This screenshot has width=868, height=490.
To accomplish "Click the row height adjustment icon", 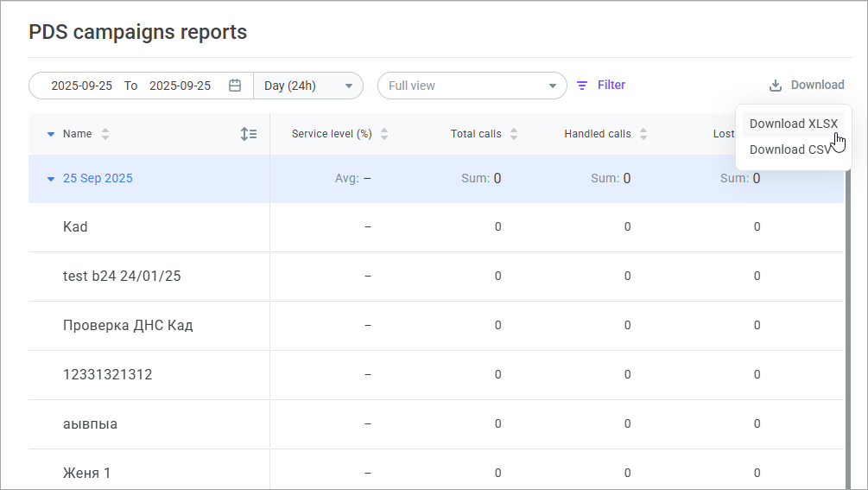I will (x=249, y=134).
